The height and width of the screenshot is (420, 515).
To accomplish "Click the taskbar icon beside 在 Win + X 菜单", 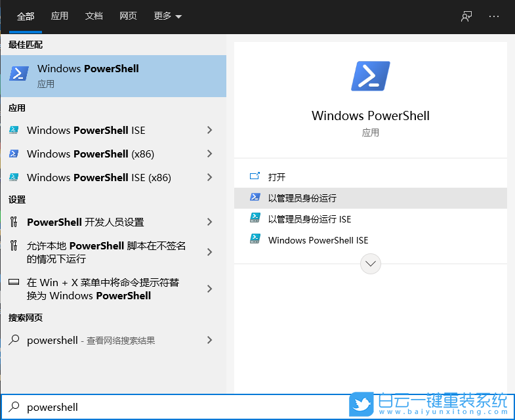I will 14,282.
